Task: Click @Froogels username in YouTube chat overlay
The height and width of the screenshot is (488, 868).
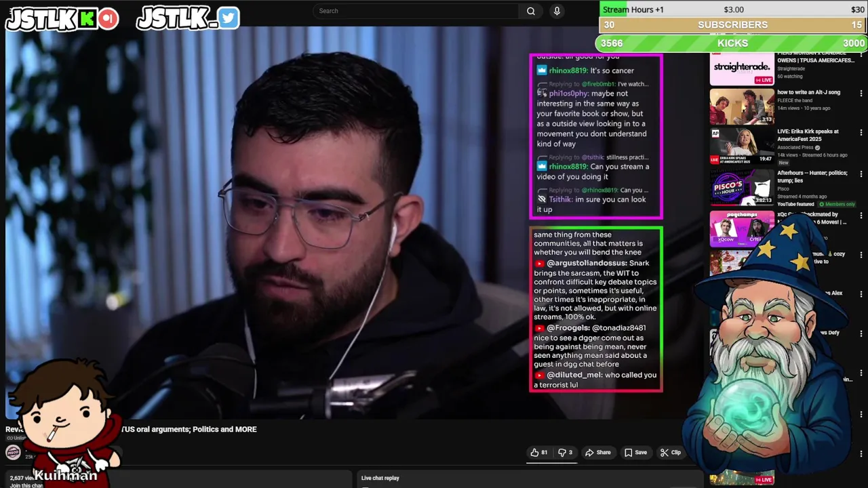Action: (568, 328)
